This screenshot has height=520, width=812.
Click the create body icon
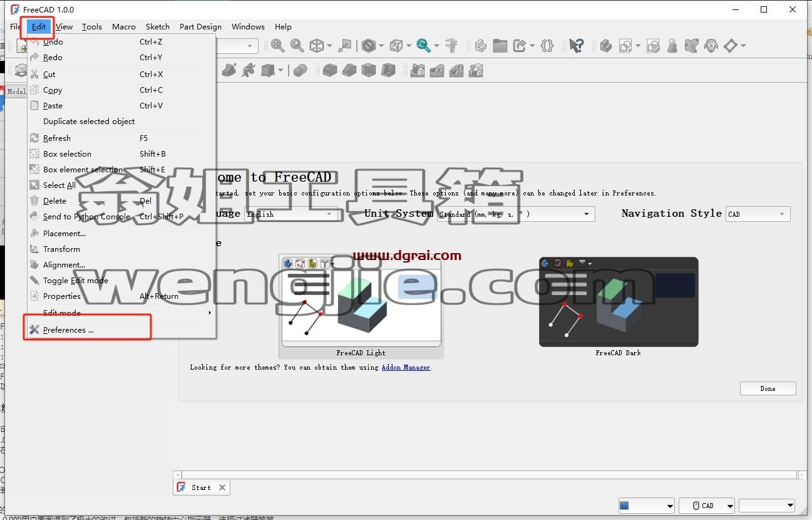tap(605, 46)
